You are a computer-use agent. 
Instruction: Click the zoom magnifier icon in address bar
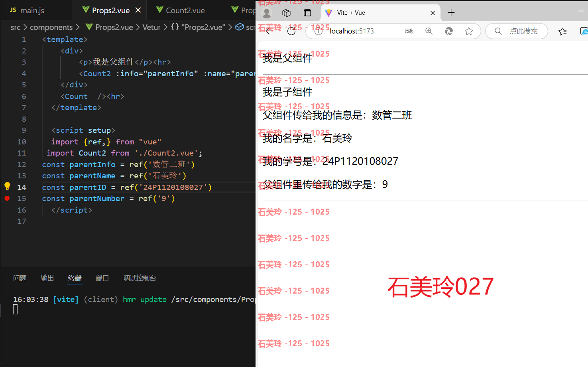click(x=429, y=31)
